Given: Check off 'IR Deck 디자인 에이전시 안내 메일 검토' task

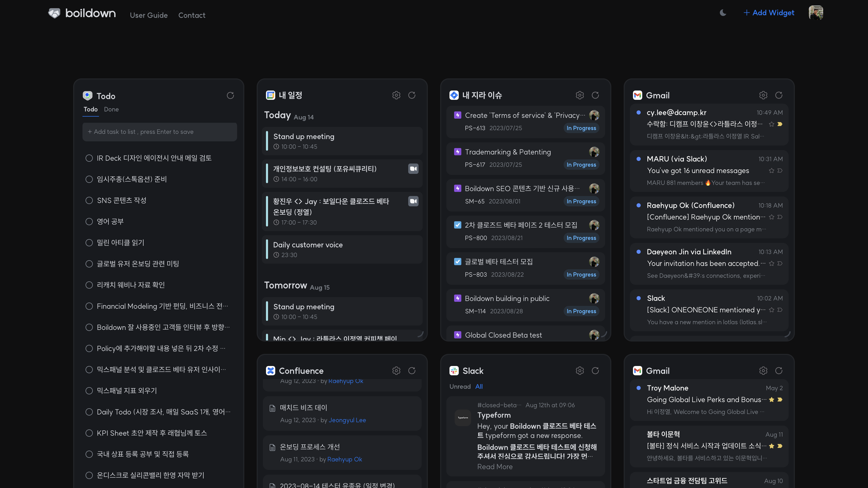Looking at the screenshot, I should (x=89, y=158).
